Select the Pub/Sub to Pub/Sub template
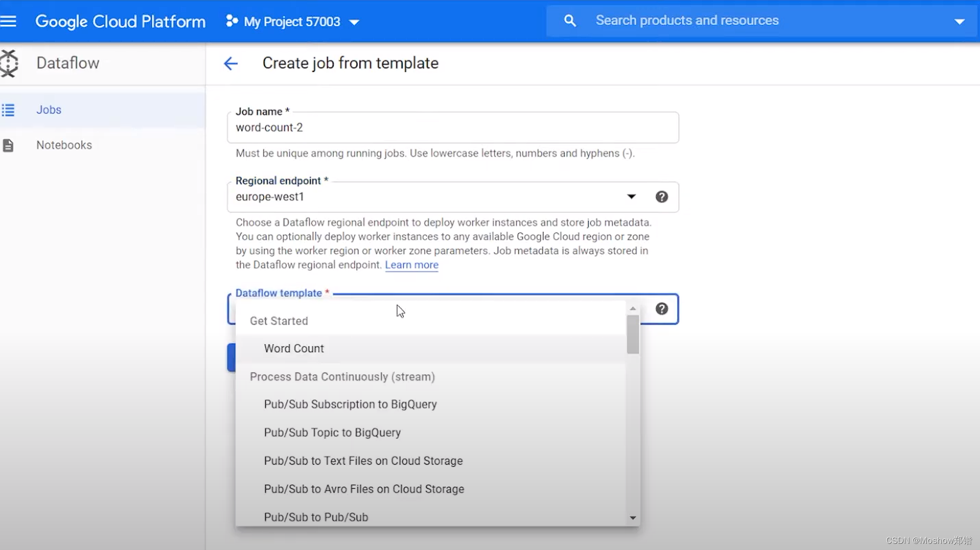980x550 pixels. pos(430,517)
